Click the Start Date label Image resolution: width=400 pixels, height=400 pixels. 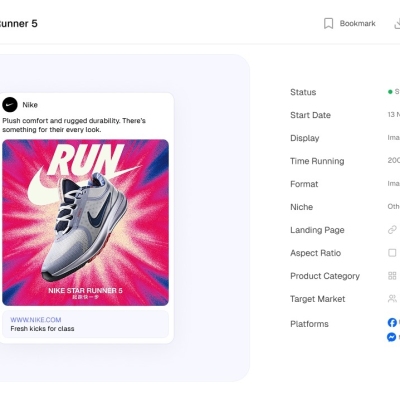[310, 115]
